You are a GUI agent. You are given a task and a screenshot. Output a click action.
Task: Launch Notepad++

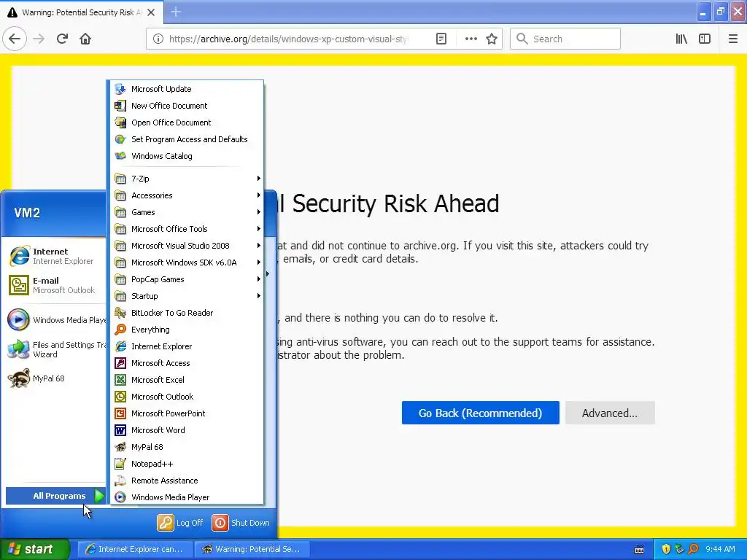tap(187, 463)
